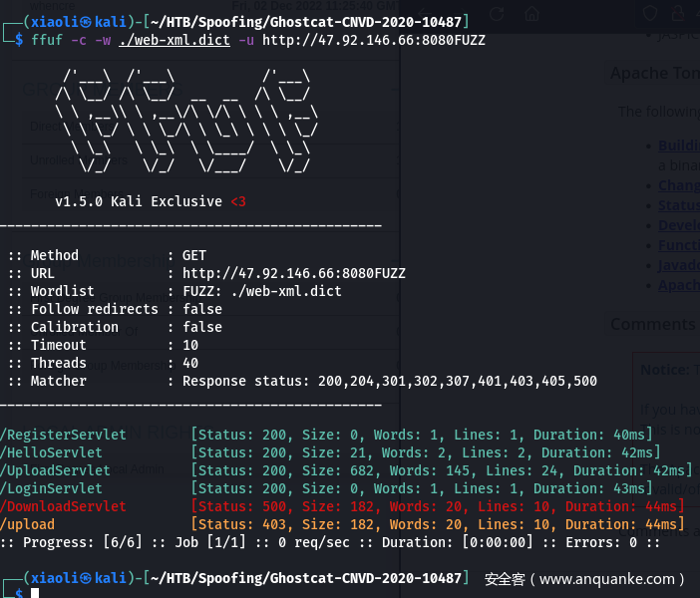Click the tracking protection shield icon

pyautogui.click(x=649, y=13)
